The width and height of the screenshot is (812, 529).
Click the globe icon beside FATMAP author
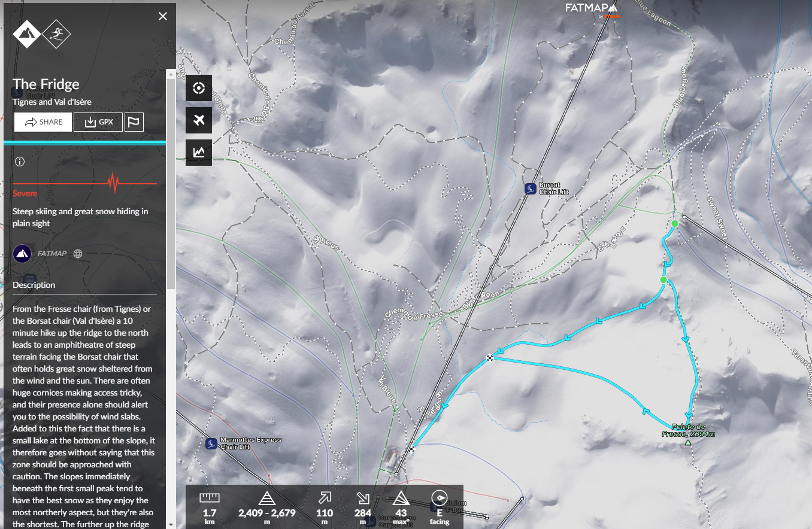(78, 254)
